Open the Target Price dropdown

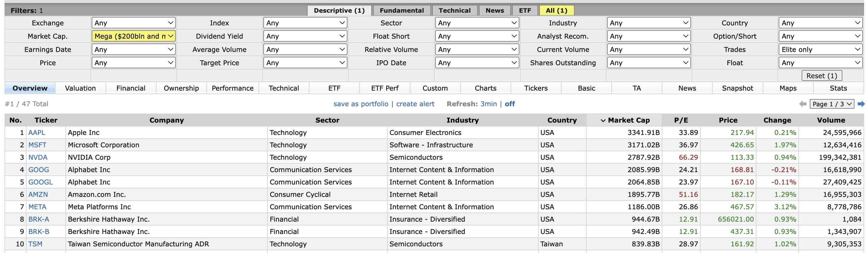pyautogui.click(x=305, y=63)
